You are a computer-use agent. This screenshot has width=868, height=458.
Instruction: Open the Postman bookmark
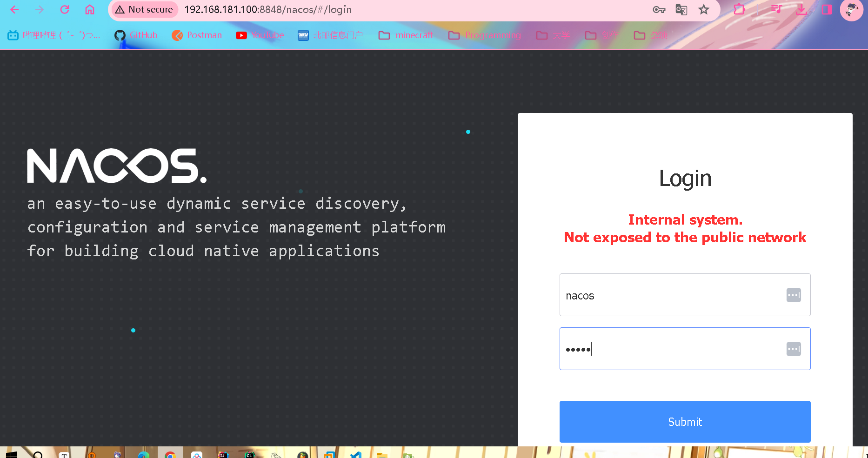(197, 35)
